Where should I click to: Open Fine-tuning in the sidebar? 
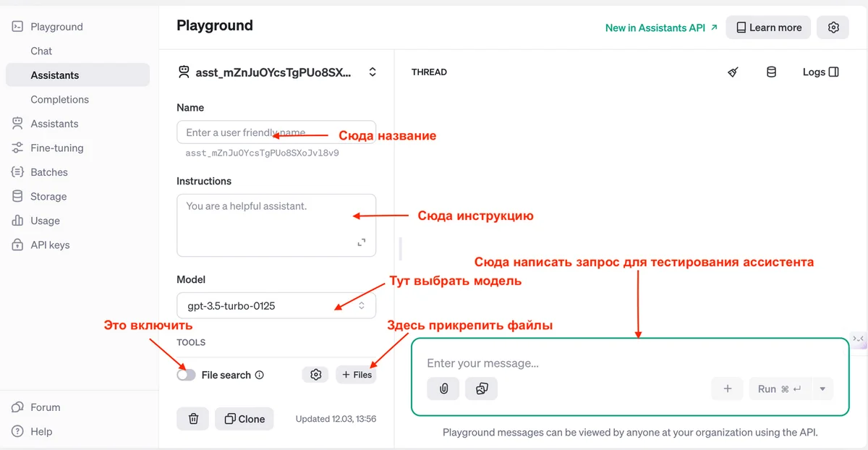[56, 148]
